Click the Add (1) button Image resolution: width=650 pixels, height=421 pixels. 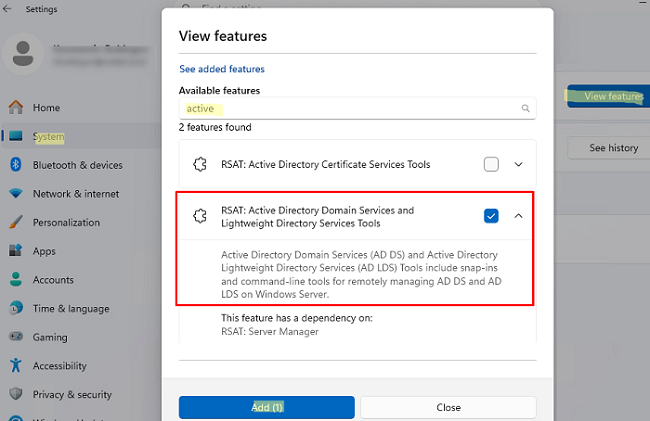(x=267, y=407)
